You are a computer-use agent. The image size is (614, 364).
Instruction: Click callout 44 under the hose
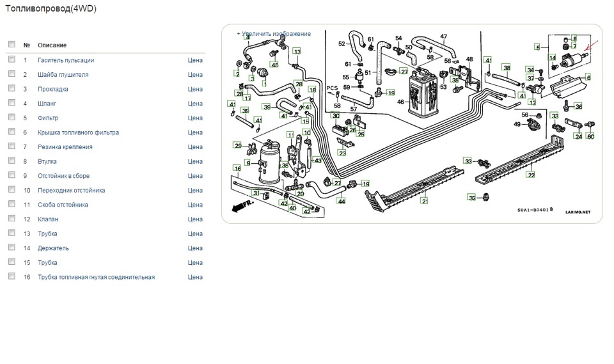tap(342, 201)
